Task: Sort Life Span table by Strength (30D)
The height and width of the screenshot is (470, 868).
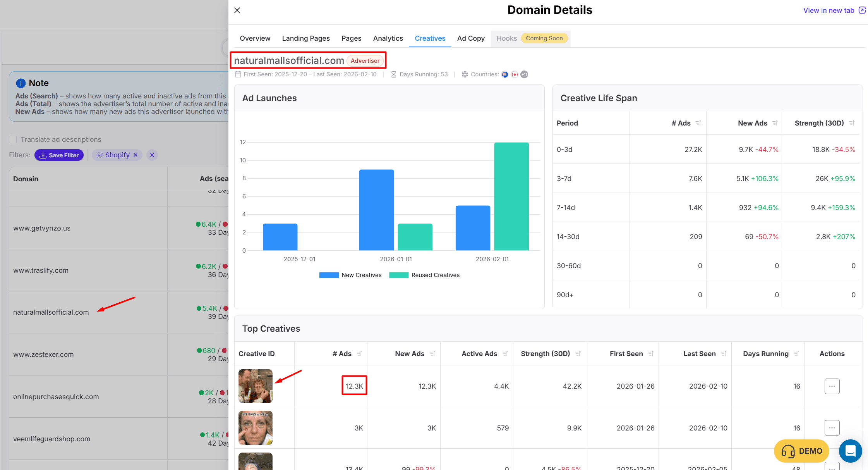Action: click(852, 123)
